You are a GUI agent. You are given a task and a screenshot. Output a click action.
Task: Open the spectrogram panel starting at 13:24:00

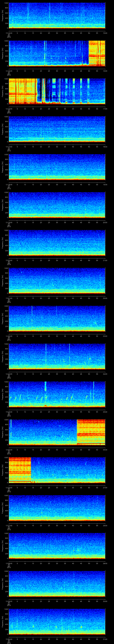(57, 394)
